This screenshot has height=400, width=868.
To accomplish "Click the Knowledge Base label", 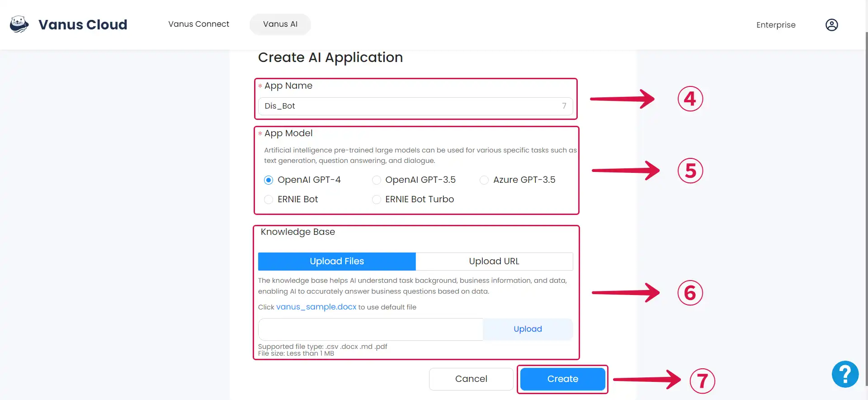I will pos(298,232).
